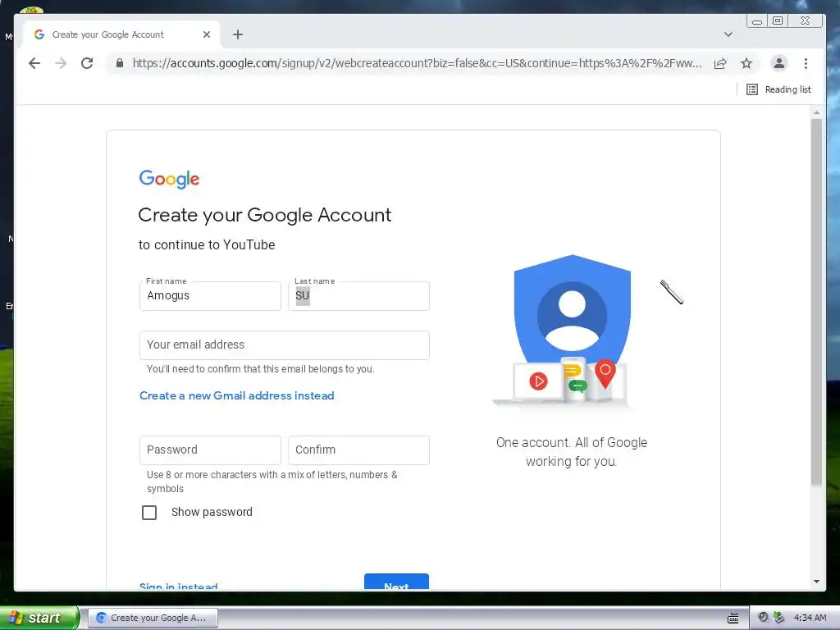The width and height of the screenshot is (840, 630).
Task: Click the Confirm password field
Action: [x=359, y=450]
